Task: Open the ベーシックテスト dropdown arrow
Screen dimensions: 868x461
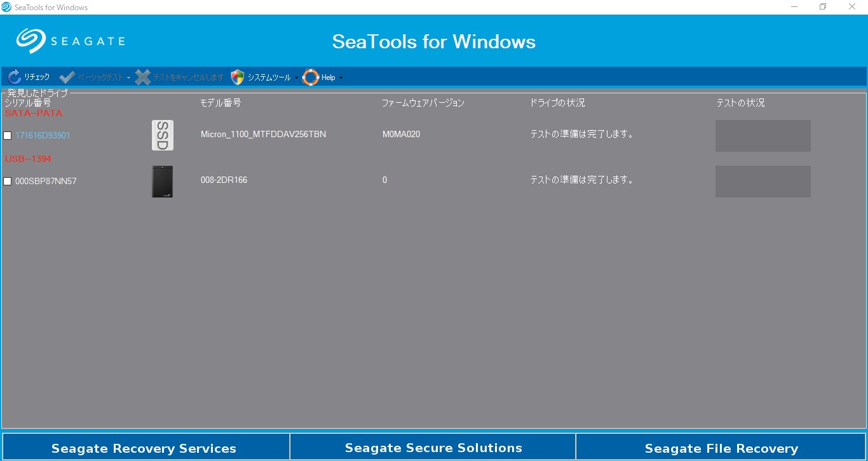Action: pos(128,78)
